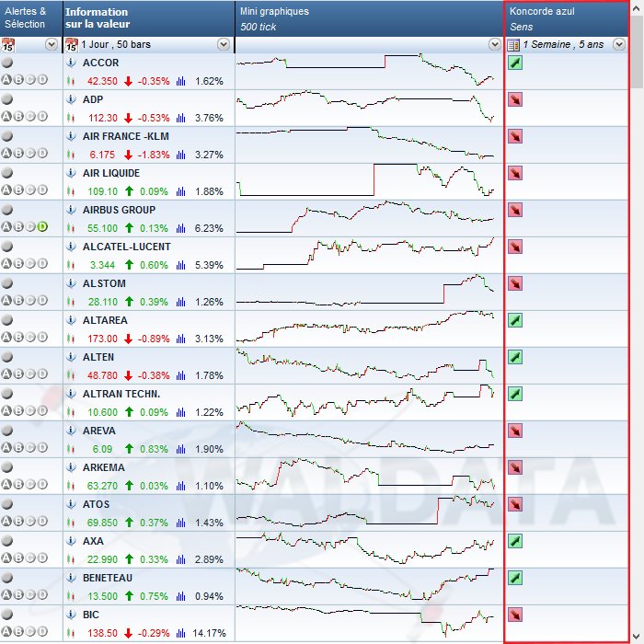Toggle selection B for AIR LIQUIDE
644x644 pixels.
(x=18, y=190)
